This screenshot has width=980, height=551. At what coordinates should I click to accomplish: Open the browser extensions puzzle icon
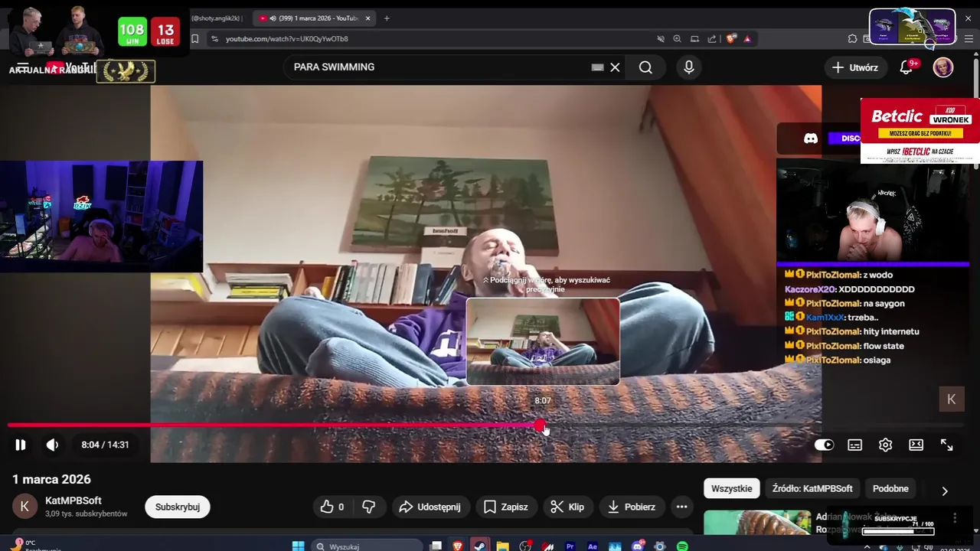pyautogui.click(x=852, y=39)
